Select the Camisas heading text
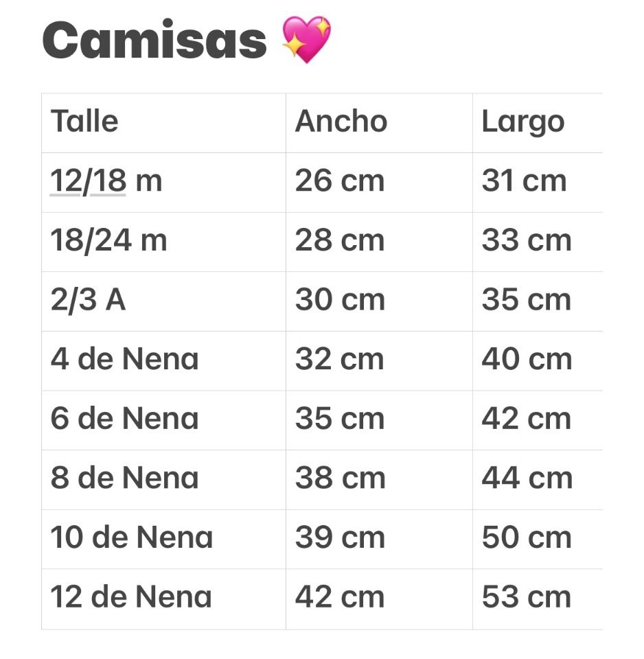This screenshot has height=659, width=644. click(x=154, y=41)
